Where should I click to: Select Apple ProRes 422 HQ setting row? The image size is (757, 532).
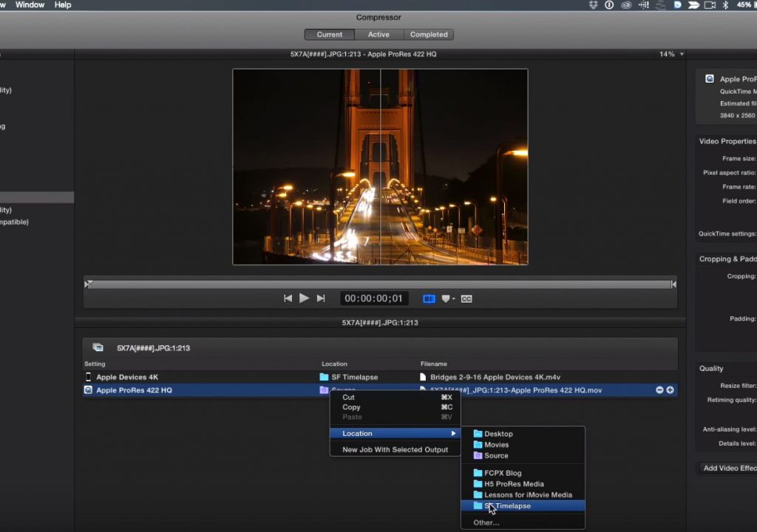(x=380, y=390)
